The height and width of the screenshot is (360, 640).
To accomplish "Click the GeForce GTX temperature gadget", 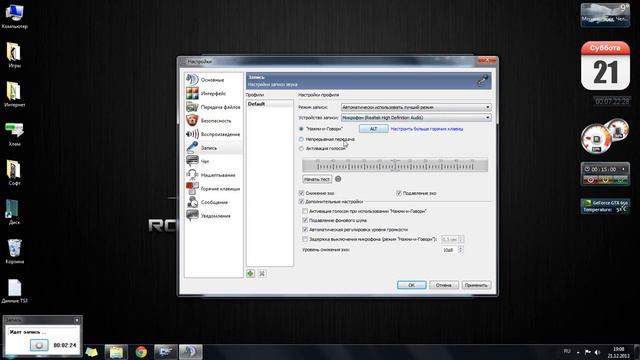I will 605,206.
